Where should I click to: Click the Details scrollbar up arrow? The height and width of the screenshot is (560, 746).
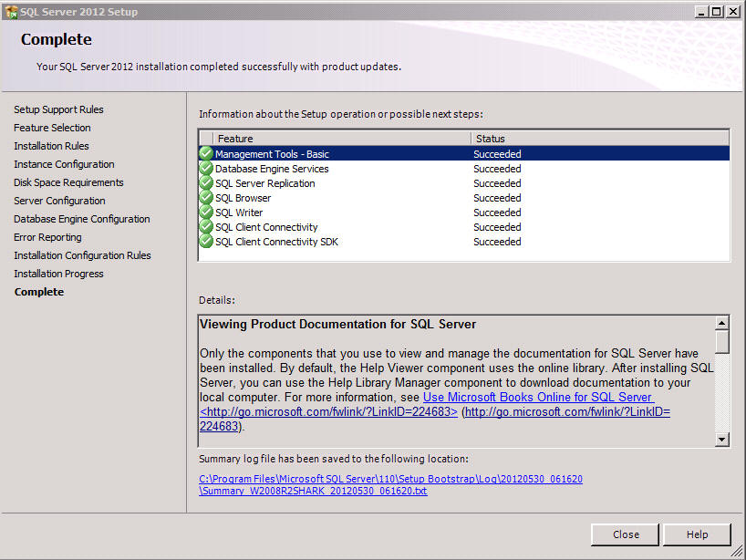(721, 323)
